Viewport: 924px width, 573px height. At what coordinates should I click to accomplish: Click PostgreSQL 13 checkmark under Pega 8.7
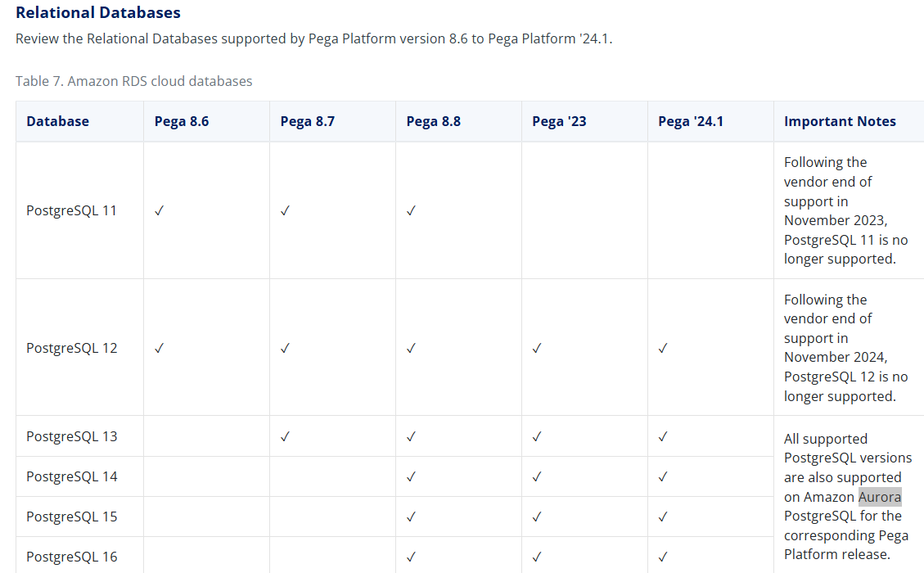click(x=285, y=436)
